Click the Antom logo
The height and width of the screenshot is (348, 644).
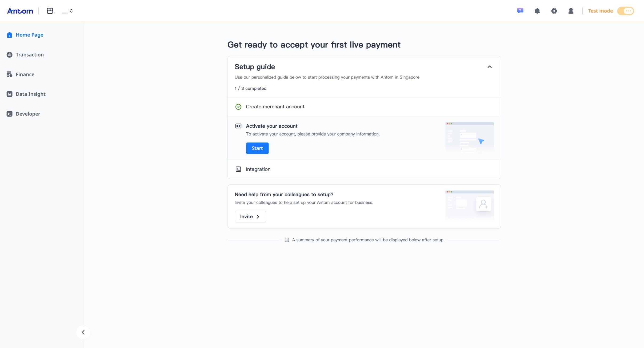click(x=20, y=11)
